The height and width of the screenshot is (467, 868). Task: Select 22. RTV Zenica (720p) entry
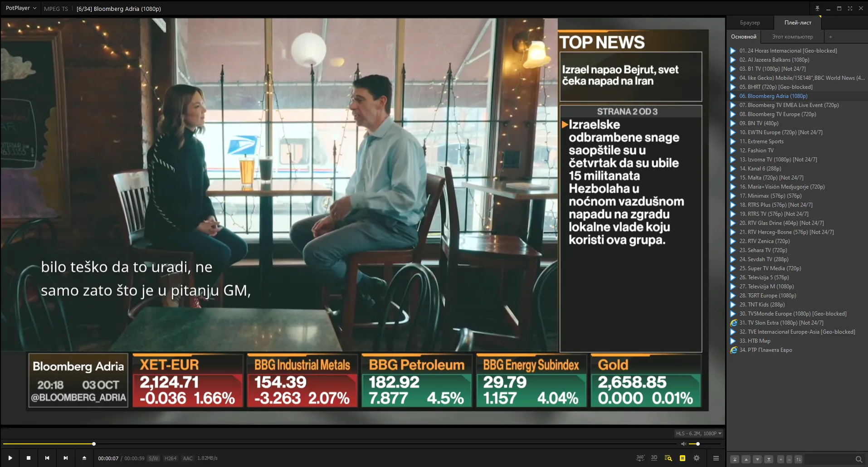point(798,241)
